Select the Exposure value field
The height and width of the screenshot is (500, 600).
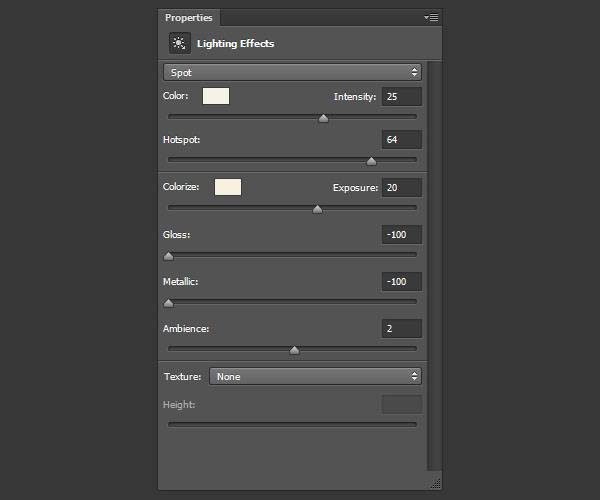(401, 188)
